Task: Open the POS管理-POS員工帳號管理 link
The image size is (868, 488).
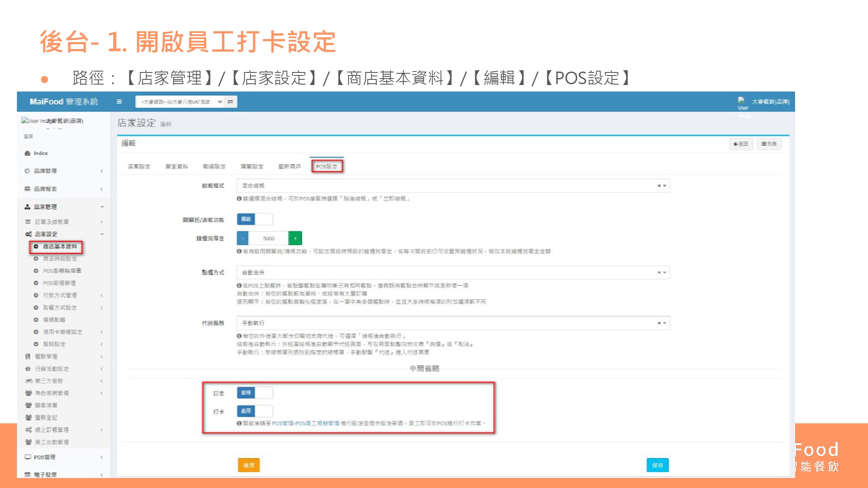Action: (x=306, y=423)
